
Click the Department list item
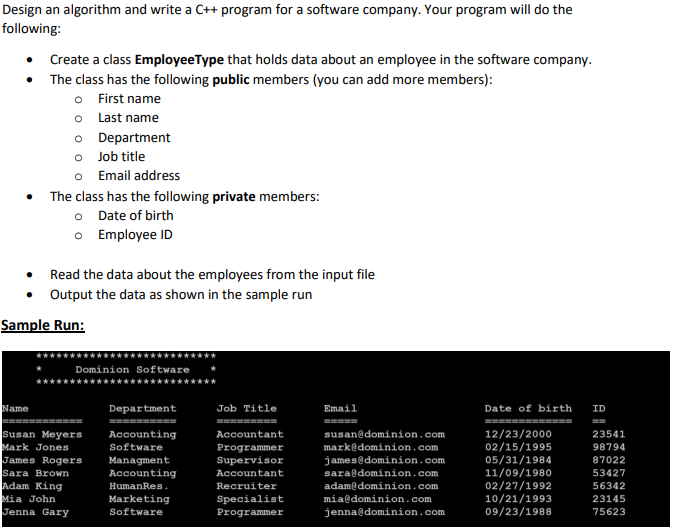pyautogui.click(x=134, y=138)
